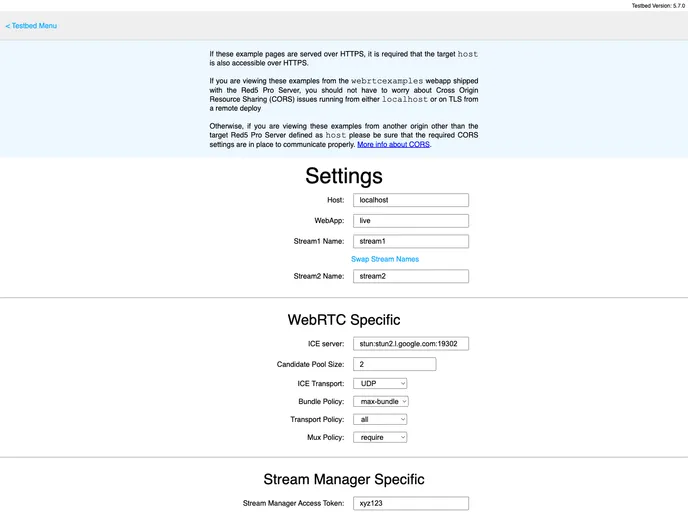Open the ICE Transport dropdown
The height and width of the screenshot is (512, 688).
(380, 383)
